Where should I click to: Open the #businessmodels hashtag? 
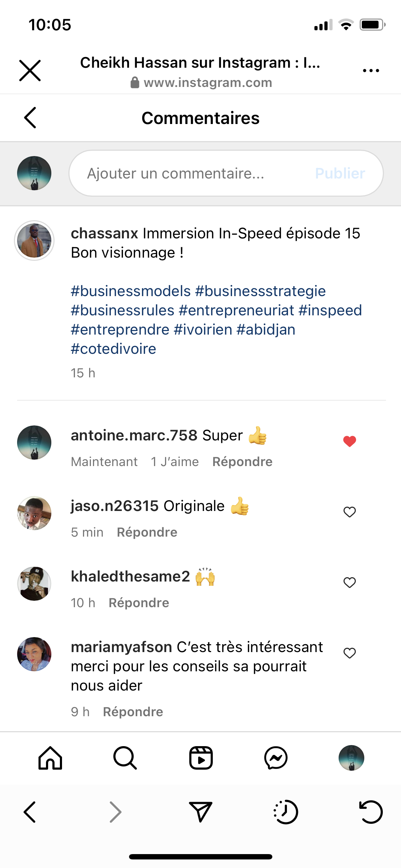point(131,291)
